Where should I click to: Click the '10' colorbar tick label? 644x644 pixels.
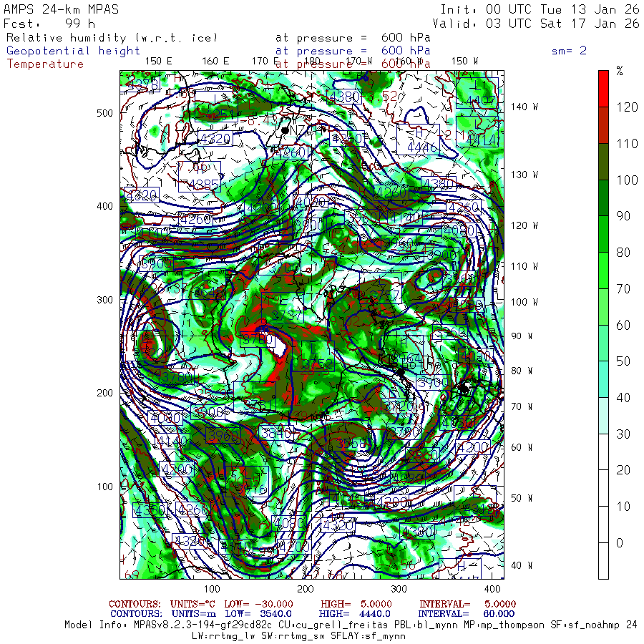pyautogui.click(x=623, y=507)
